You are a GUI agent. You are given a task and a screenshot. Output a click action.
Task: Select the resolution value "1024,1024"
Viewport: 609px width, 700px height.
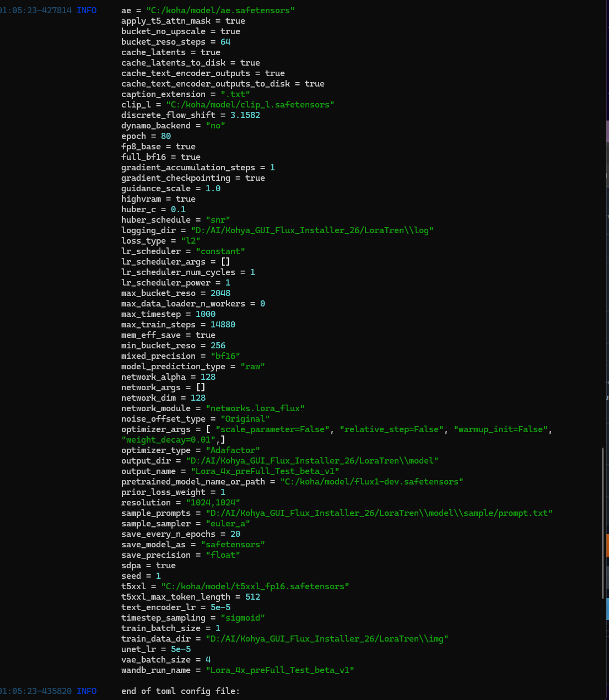213,503
